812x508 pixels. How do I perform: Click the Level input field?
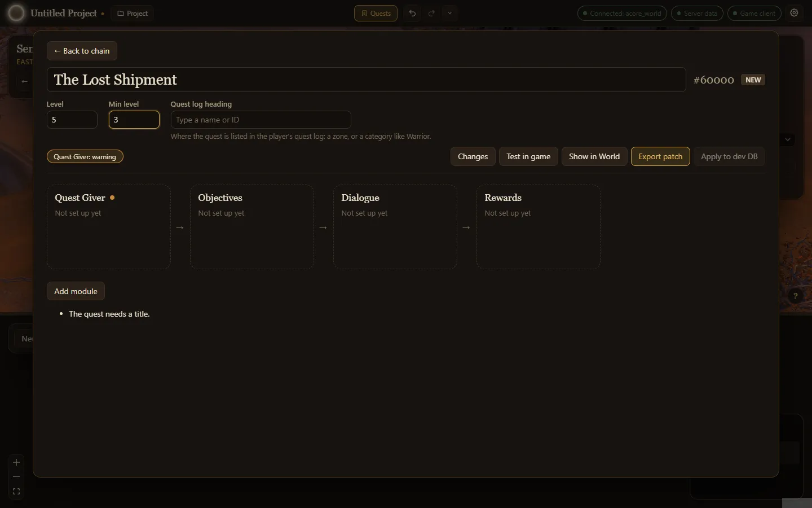tap(72, 120)
